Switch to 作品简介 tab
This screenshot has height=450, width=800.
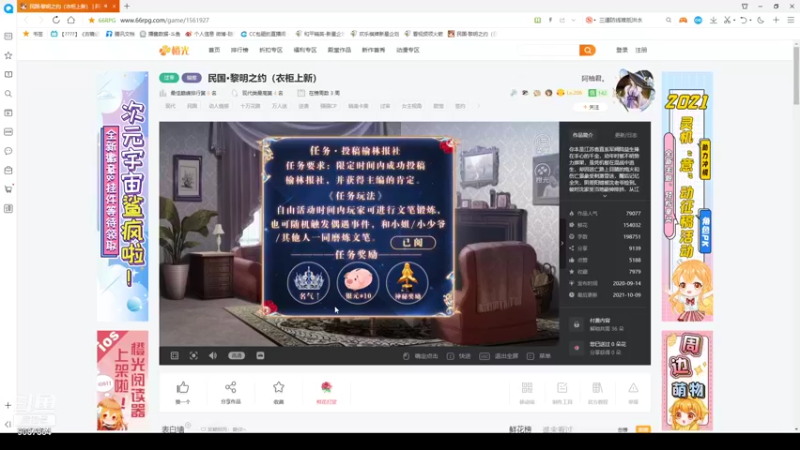pyautogui.click(x=583, y=135)
